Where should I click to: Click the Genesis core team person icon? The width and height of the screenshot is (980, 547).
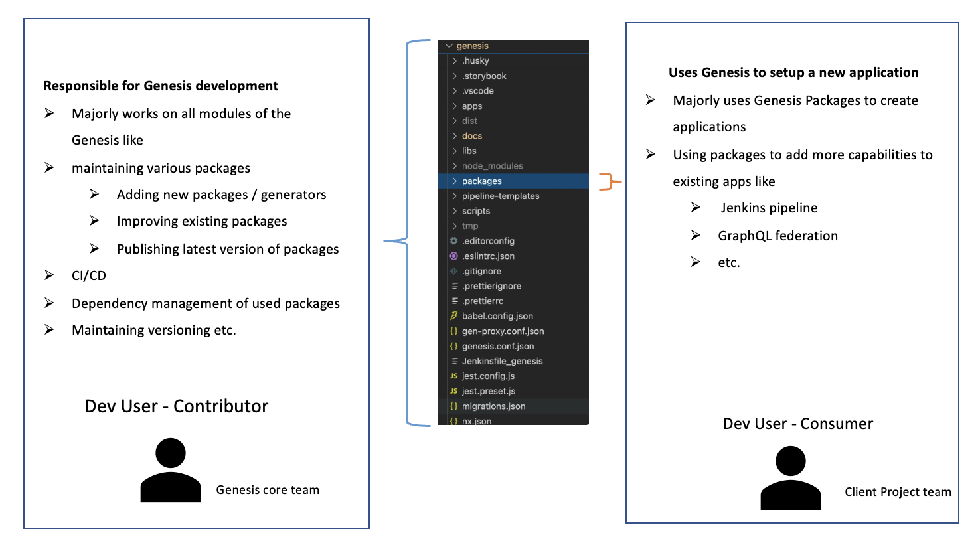pos(171,470)
